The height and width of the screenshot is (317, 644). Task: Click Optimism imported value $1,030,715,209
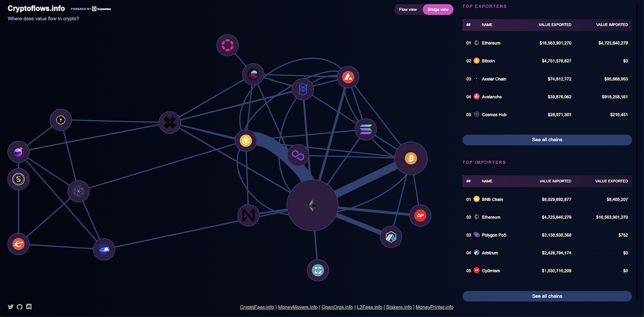pos(557,271)
